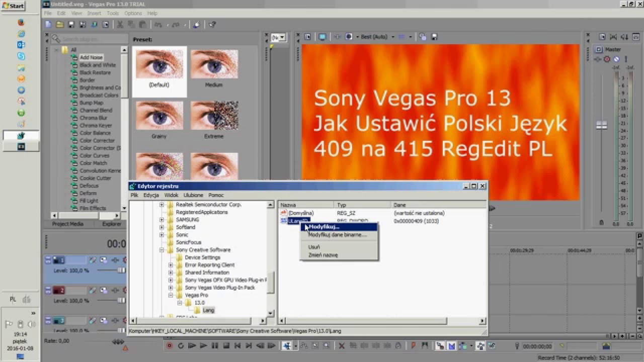The height and width of the screenshot is (362, 644).
Task: Open the Widok menu in Edytor rejestru
Action: pos(171,195)
